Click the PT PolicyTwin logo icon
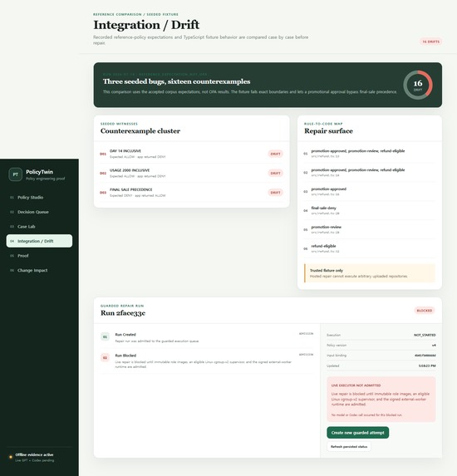This screenshot has width=457, height=476. coord(15,174)
